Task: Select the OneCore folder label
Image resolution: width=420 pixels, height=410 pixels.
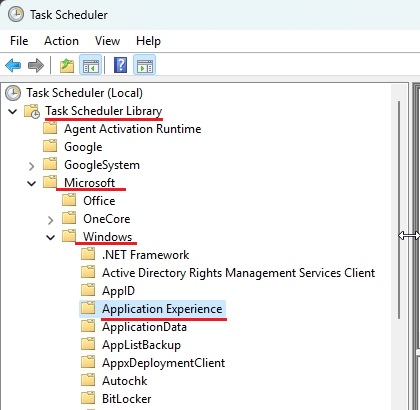Action: 107,219
